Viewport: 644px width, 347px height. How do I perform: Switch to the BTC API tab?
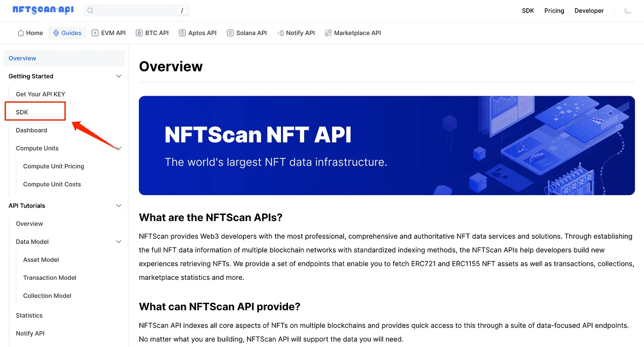click(152, 33)
